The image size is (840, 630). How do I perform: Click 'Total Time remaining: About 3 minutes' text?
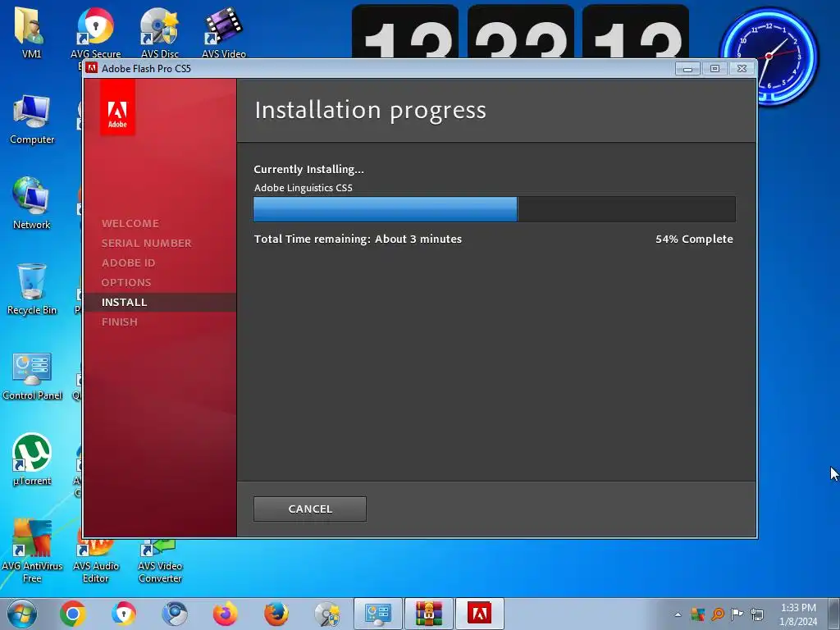358,239
